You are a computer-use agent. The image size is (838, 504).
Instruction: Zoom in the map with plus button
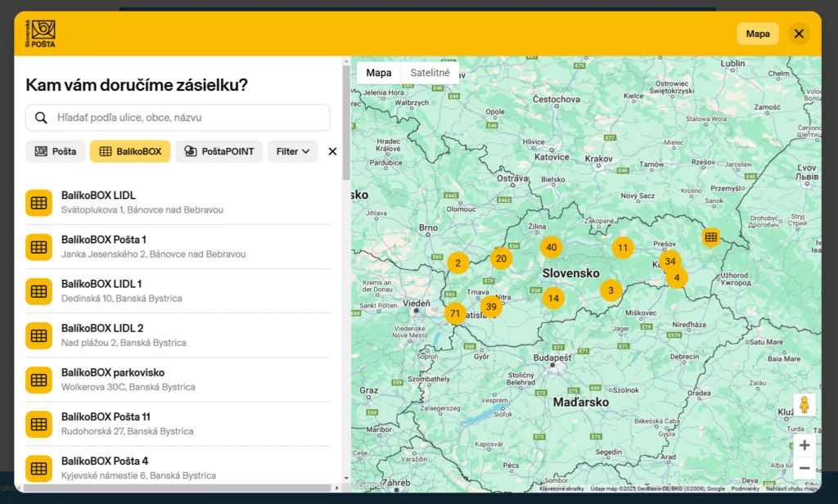click(804, 445)
